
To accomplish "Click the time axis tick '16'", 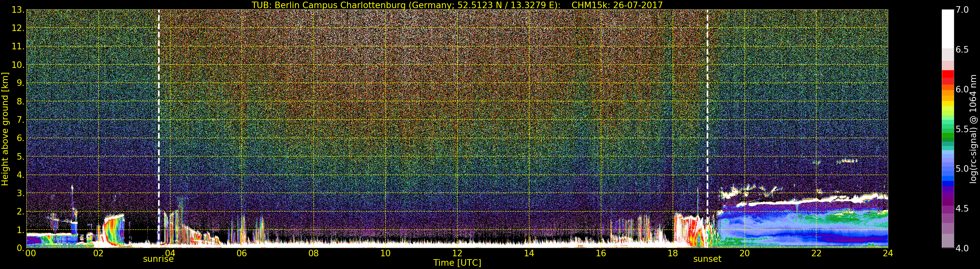I will pyautogui.click(x=601, y=253).
